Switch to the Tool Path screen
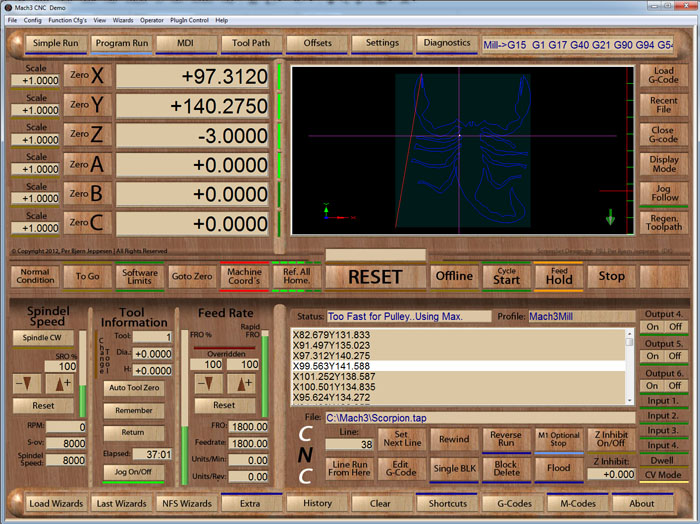Screen dimensions: 700x524 251,43
